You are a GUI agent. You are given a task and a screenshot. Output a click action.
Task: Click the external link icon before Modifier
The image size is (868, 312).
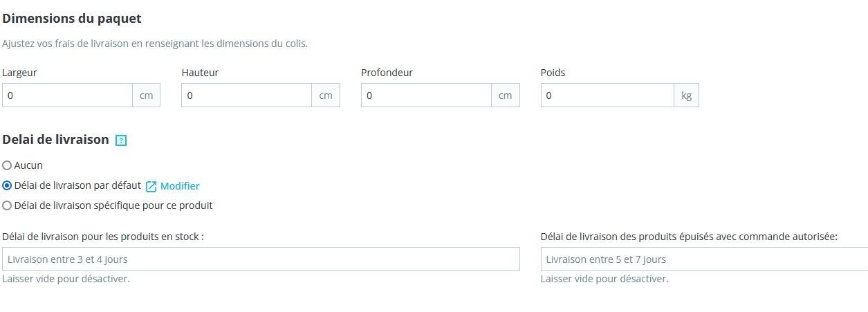click(151, 186)
